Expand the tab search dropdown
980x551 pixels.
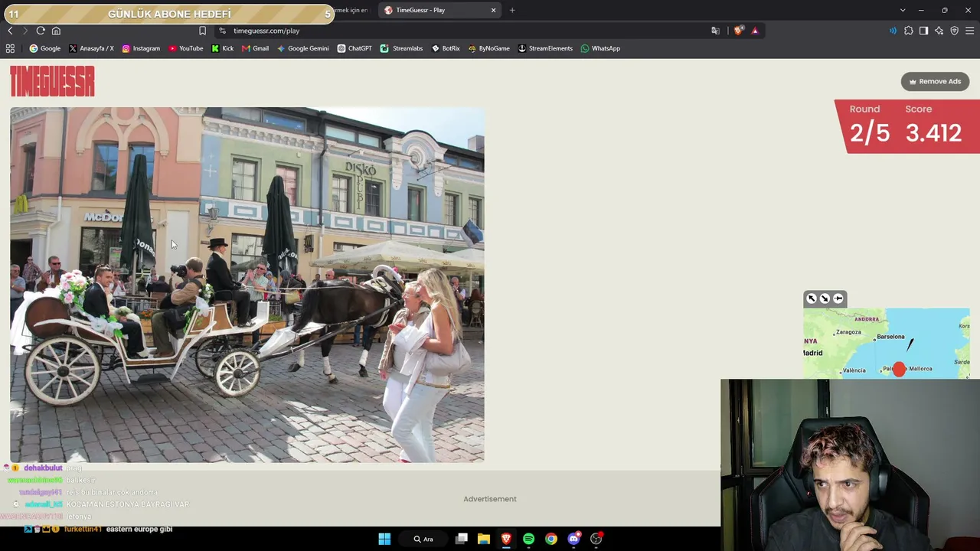coord(903,10)
